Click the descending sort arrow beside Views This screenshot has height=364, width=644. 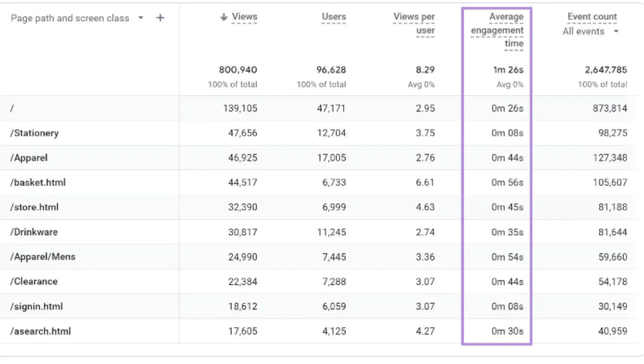click(224, 17)
